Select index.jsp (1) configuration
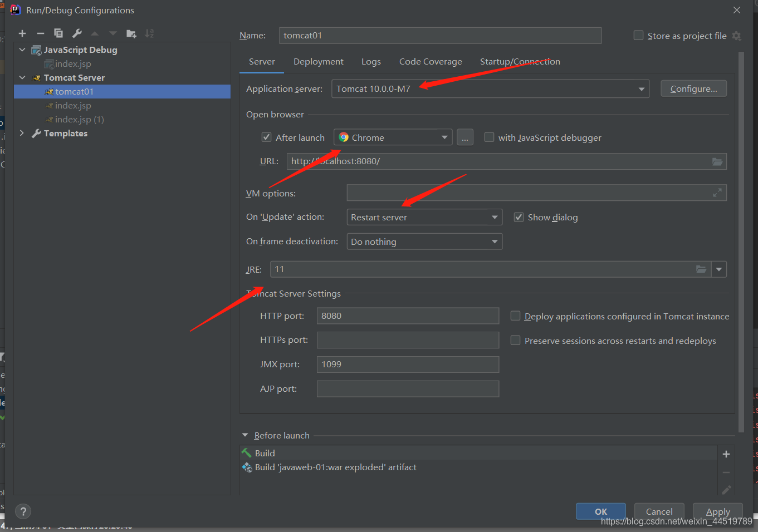Viewport: 758px width, 532px height. pyautogui.click(x=122, y=119)
